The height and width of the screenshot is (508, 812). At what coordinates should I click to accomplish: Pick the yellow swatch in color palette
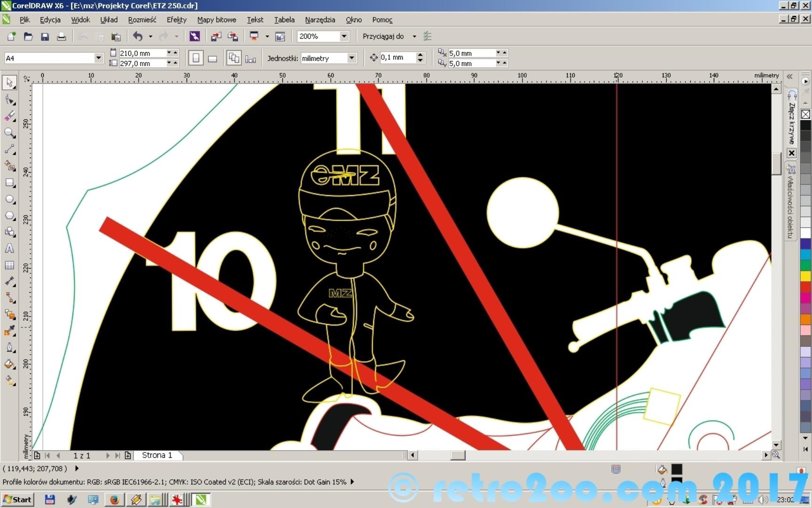tap(805, 276)
